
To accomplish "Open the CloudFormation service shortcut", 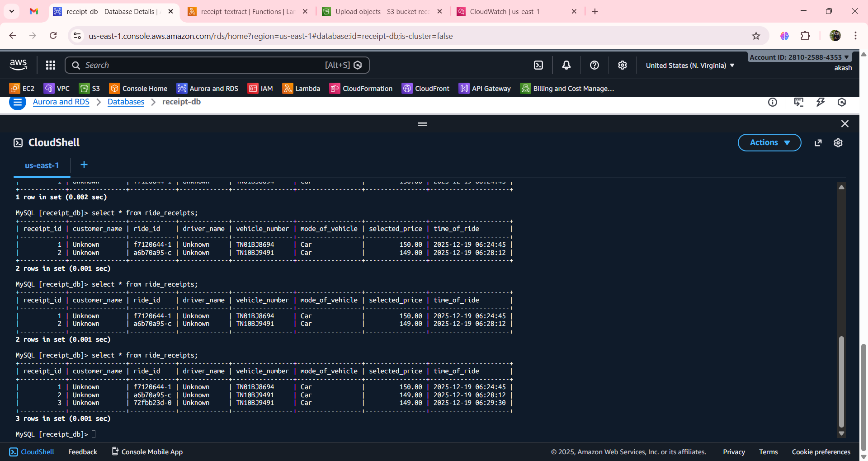I will click(361, 88).
